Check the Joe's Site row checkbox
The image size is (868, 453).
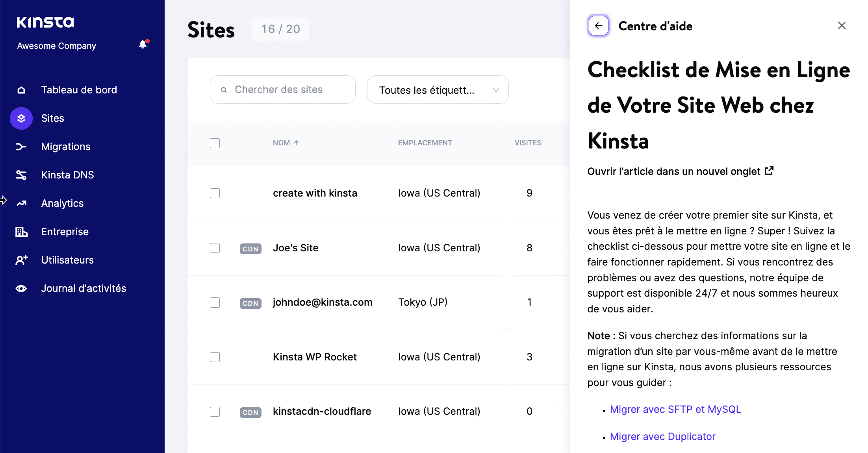pos(215,248)
